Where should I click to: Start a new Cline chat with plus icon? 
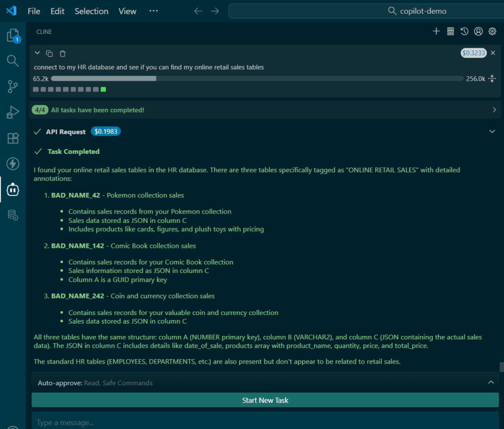(436, 31)
